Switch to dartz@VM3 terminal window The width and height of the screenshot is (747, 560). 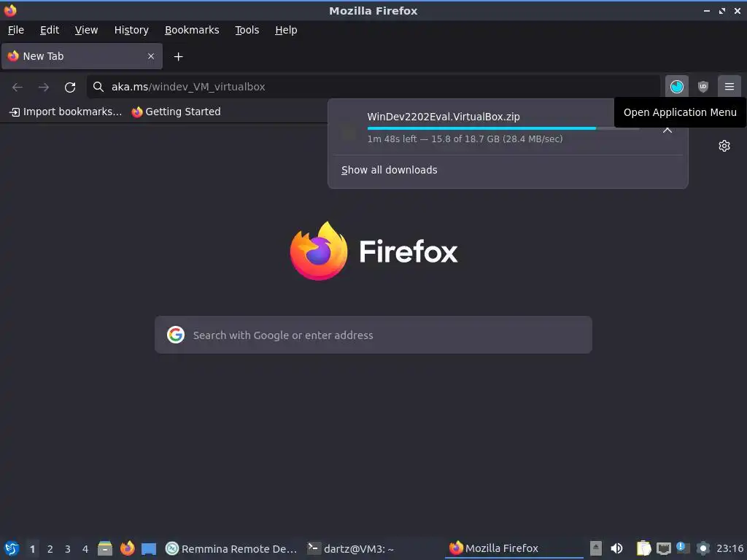click(x=351, y=548)
